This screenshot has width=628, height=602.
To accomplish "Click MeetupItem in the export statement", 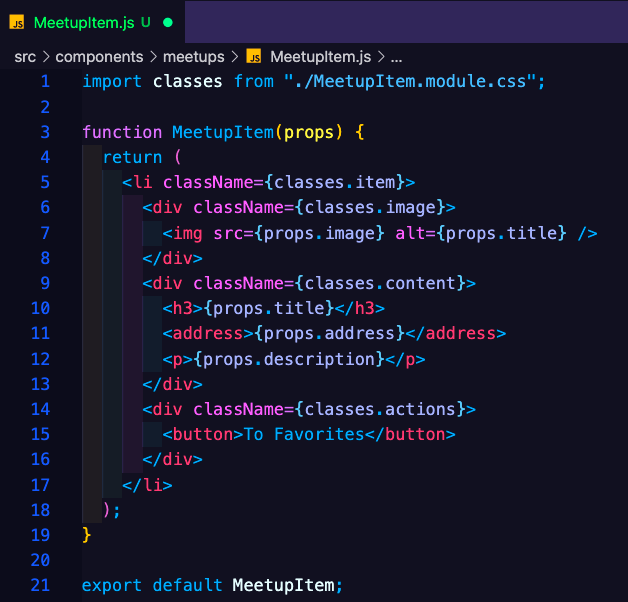I will 283,586.
